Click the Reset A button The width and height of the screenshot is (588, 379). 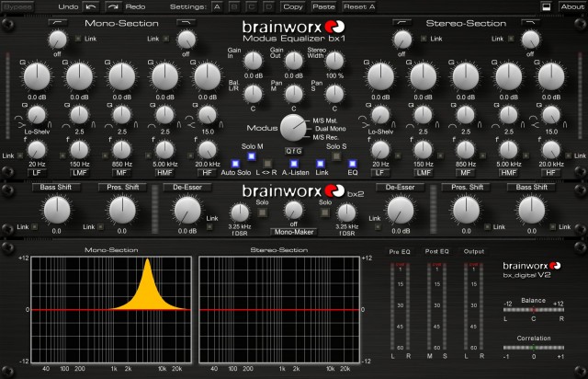click(x=359, y=6)
